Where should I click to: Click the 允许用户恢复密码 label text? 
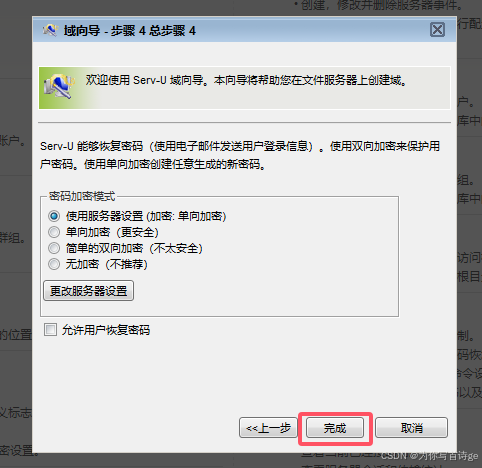pyautogui.click(x=106, y=330)
